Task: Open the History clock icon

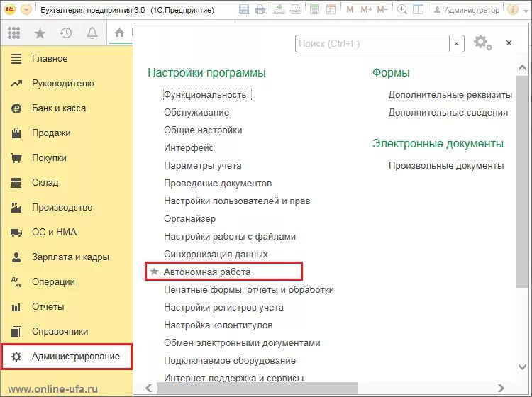Action: point(66,33)
